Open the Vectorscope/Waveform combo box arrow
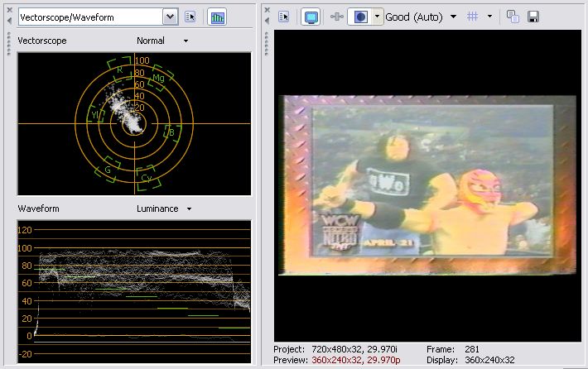The height and width of the screenshot is (369, 588). (x=171, y=17)
